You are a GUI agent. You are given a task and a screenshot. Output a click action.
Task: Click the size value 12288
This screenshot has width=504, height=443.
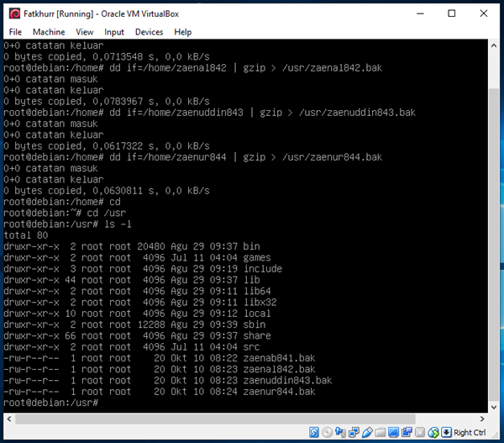151,324
